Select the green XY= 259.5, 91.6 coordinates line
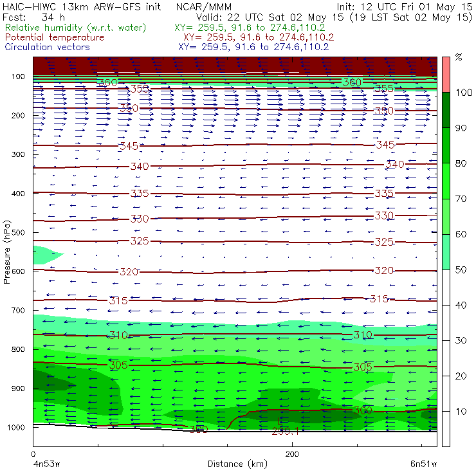This screenshot has height=476, width=476. [250, 28]
